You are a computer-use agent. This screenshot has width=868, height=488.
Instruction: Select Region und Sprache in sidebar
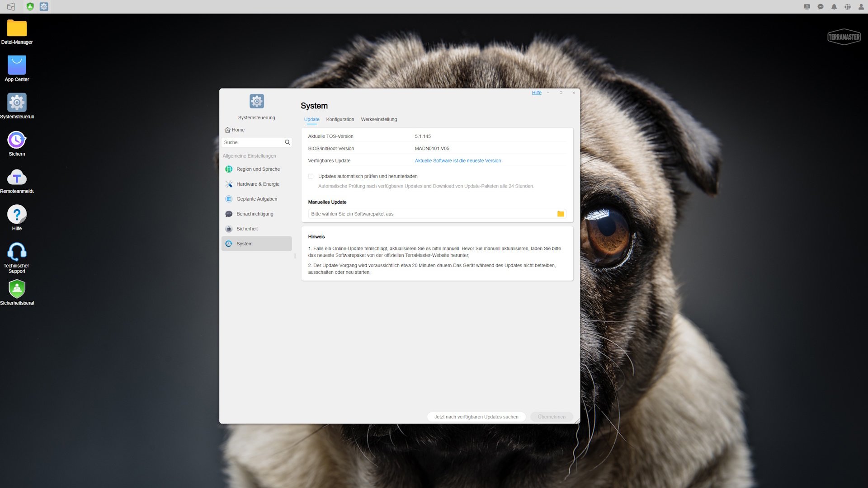[x=258, y=169]
